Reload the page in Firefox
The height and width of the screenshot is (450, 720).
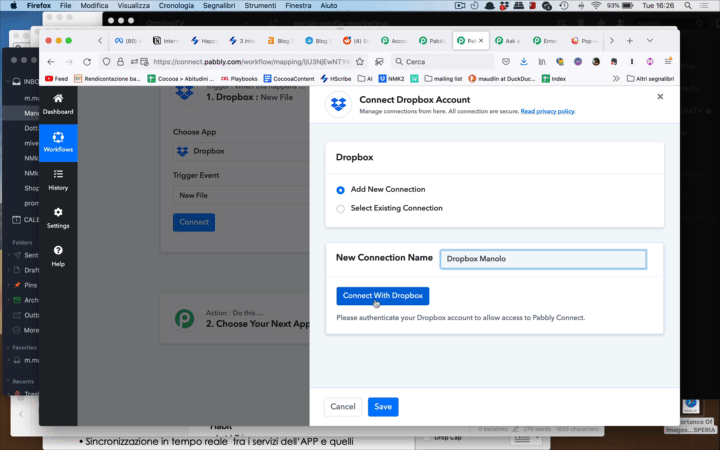(87, 62)
